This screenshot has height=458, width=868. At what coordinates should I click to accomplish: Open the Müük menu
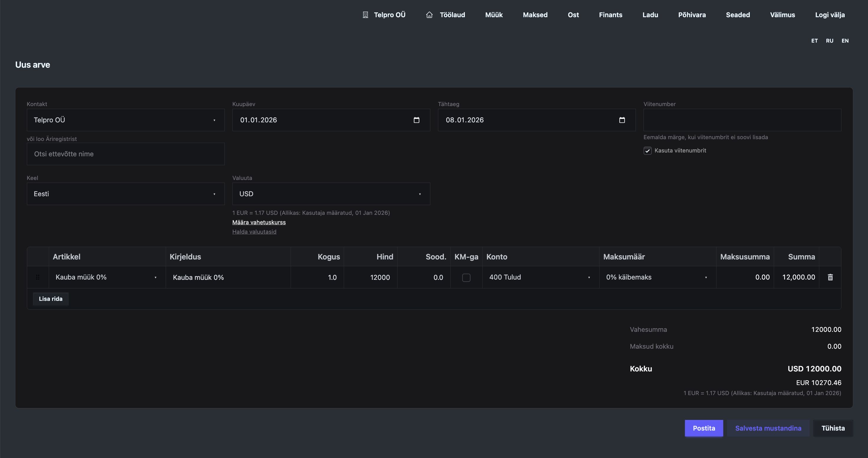[x=494, y=15]
